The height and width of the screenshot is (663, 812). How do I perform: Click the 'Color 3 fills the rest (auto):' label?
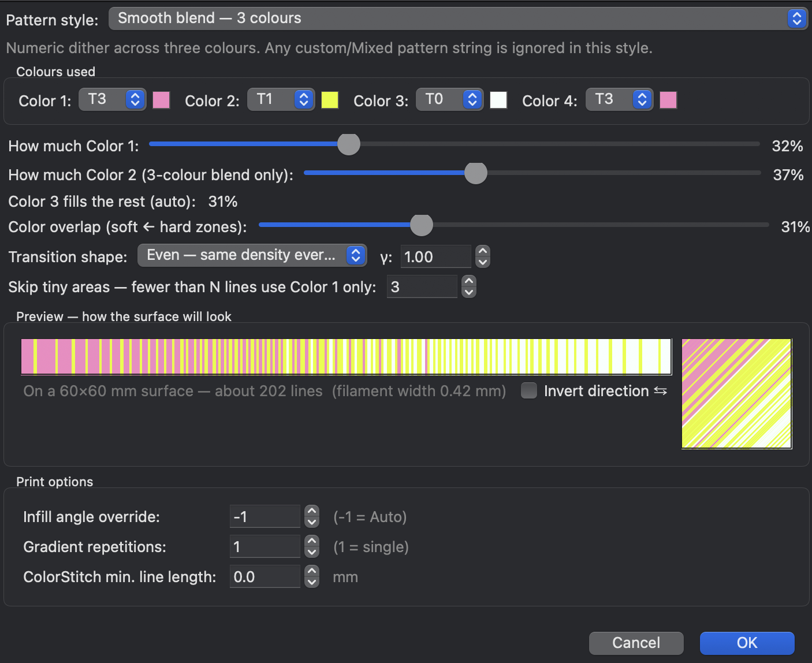pyautogui.click(x=102, y=202)
